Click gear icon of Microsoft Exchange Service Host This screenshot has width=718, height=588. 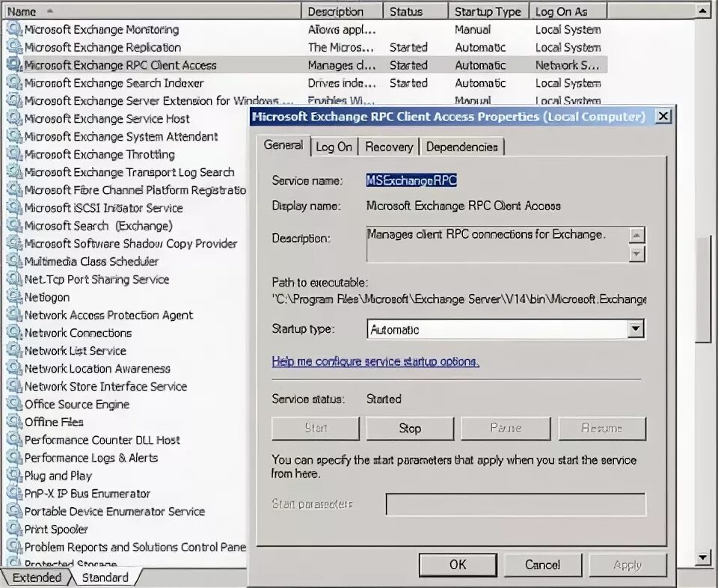[14, 119]
